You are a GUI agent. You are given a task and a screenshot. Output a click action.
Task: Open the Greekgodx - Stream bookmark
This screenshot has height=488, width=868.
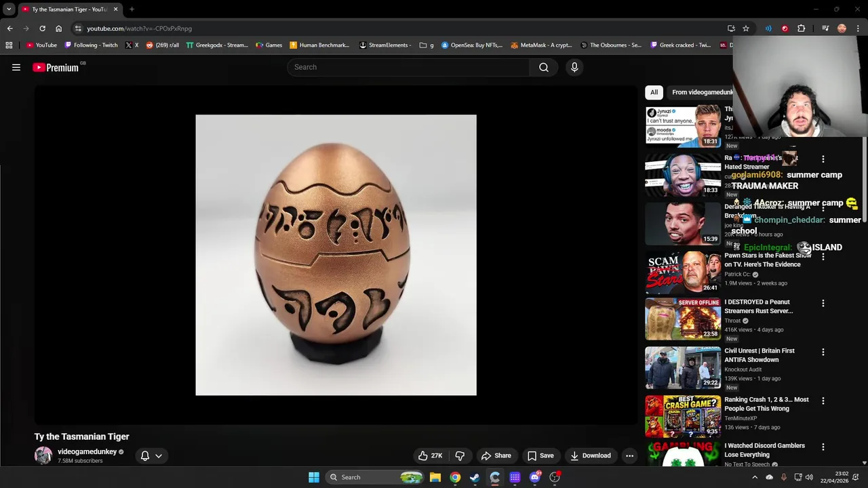click(x=217, y=45)
